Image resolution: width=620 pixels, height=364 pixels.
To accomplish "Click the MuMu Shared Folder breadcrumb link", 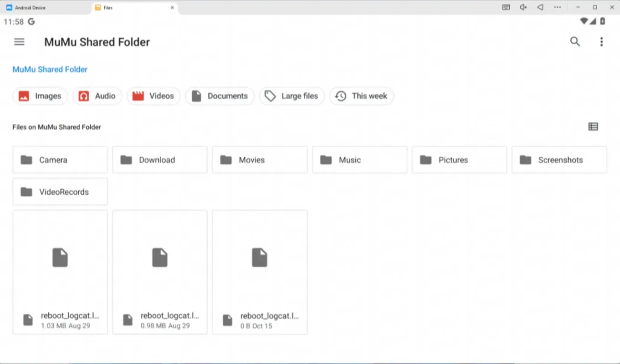I will tap(50, 69).
